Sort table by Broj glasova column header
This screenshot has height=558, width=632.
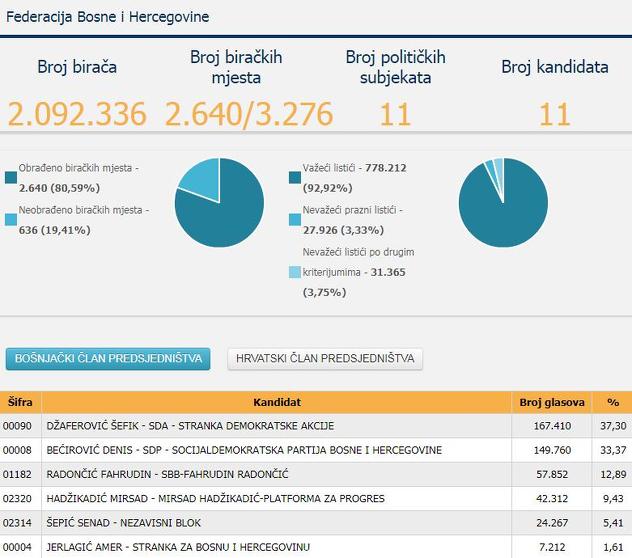[551, 402]
